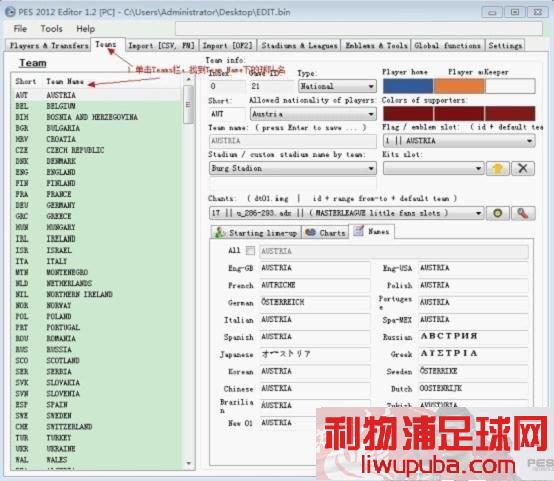Select NORTHERN IRELAND in the team list
This screenshot has height=481, width=554.
pyautogui.click(x=97, y=294)
